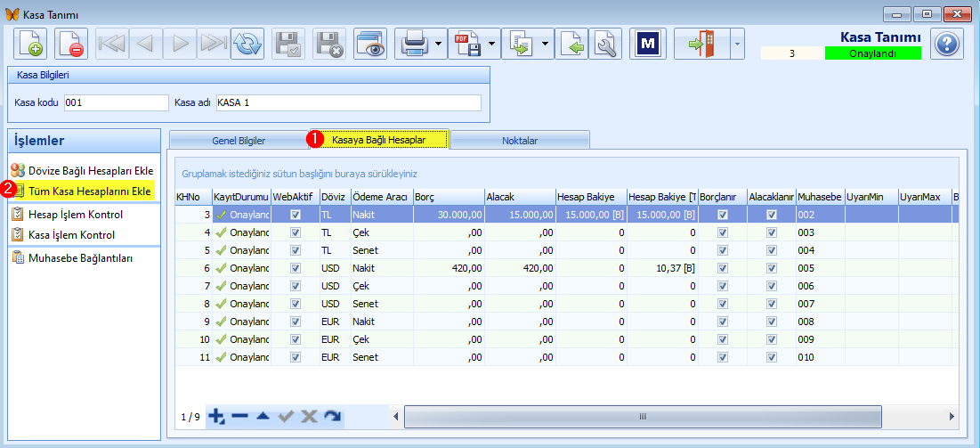Open the Noktalar tab
Screen dimensions: 980x448
click(520, 141)
